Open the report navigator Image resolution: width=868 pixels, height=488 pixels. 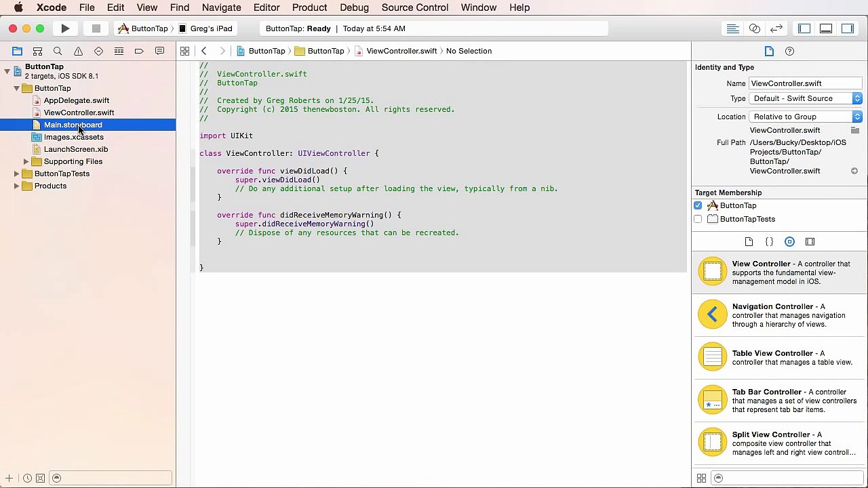[x=159, y=51]
